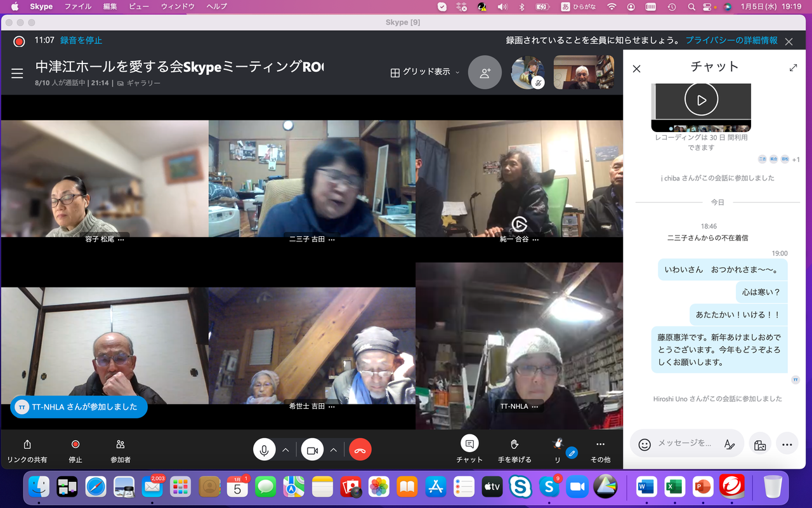
Task: End the call with the red hang-up button
Action: click(x=360, y=450)
